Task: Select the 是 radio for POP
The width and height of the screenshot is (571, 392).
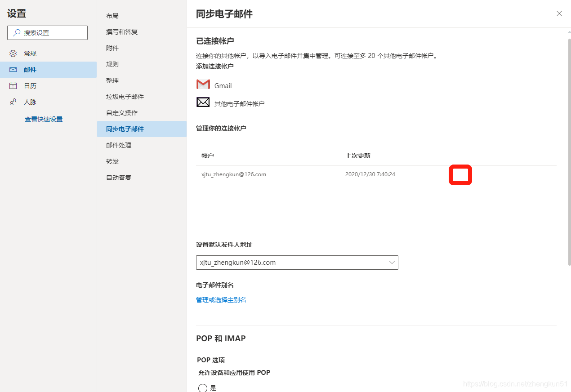Action: point(203,388)
